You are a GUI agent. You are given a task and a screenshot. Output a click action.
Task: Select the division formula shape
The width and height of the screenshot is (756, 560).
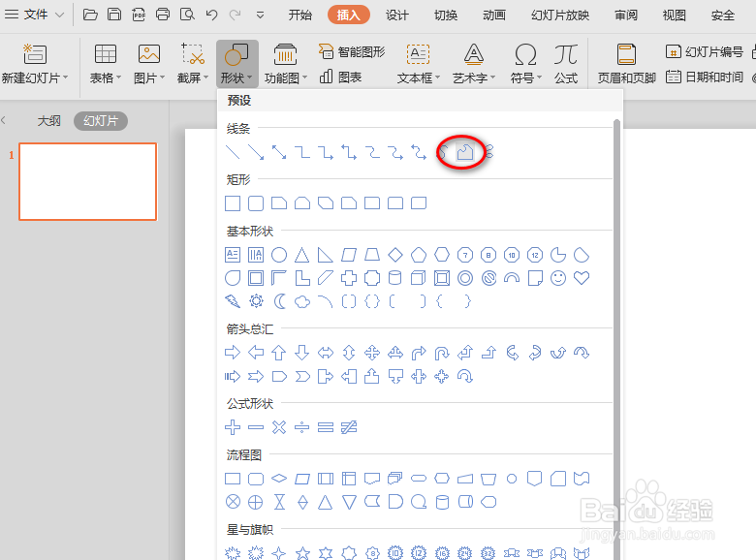pos(302,427)
